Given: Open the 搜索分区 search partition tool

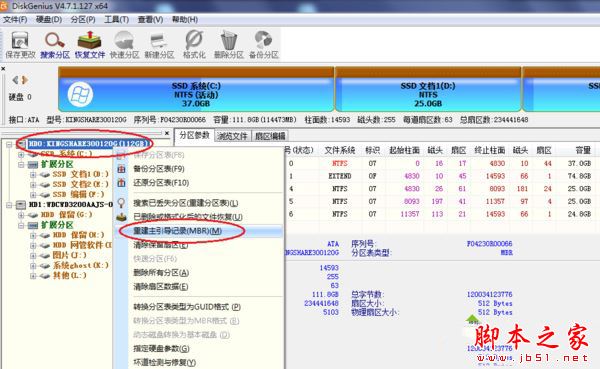Looking at the screenshot, I should [55, 44].
